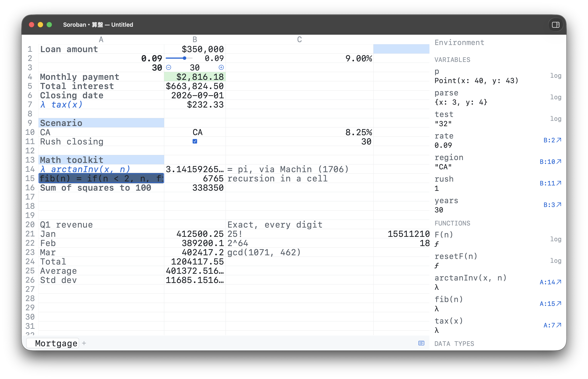Uncheck the Rush closing checkbox

point(195,141)
